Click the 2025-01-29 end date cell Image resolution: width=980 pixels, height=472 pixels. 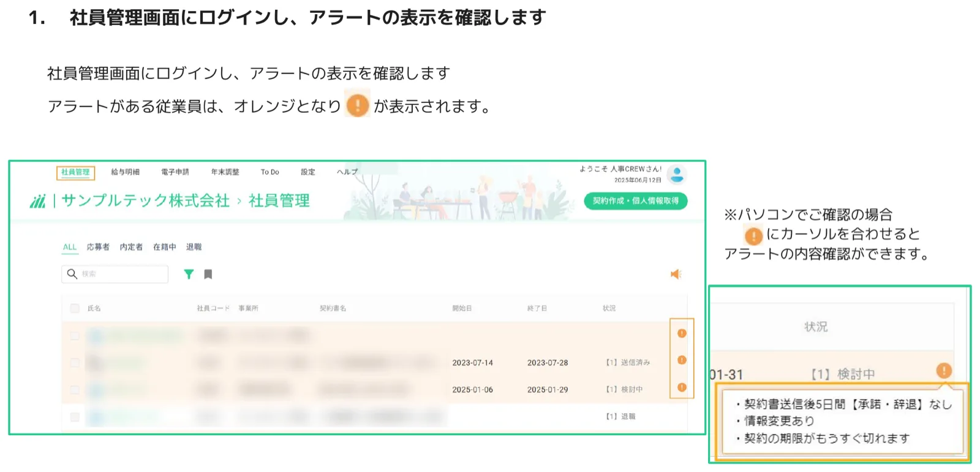click(548, 390)
